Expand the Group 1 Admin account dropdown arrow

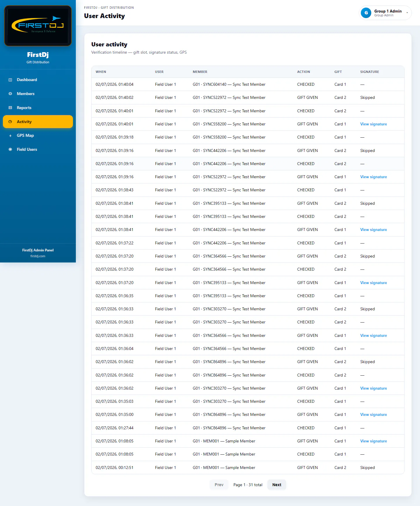coord(407,13)
